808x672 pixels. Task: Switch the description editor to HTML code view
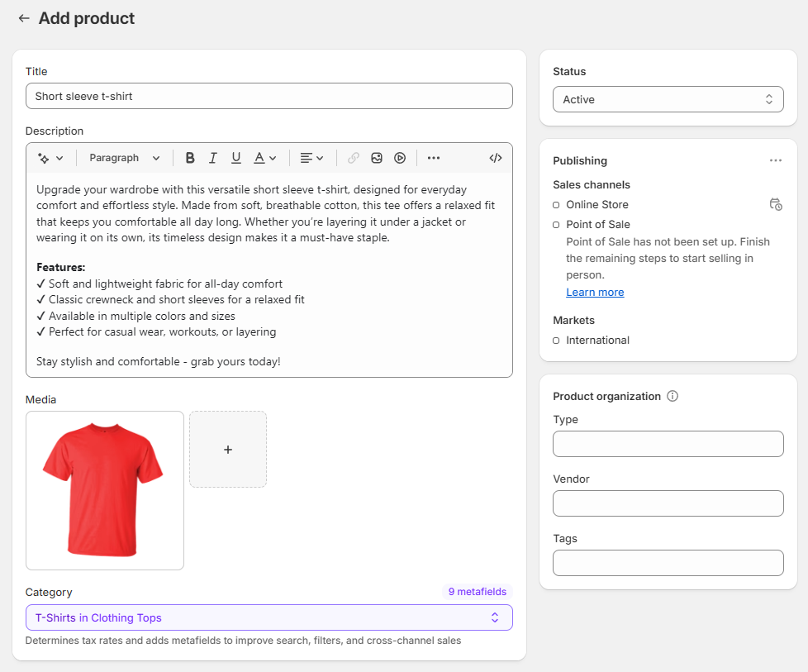point(495,157)
